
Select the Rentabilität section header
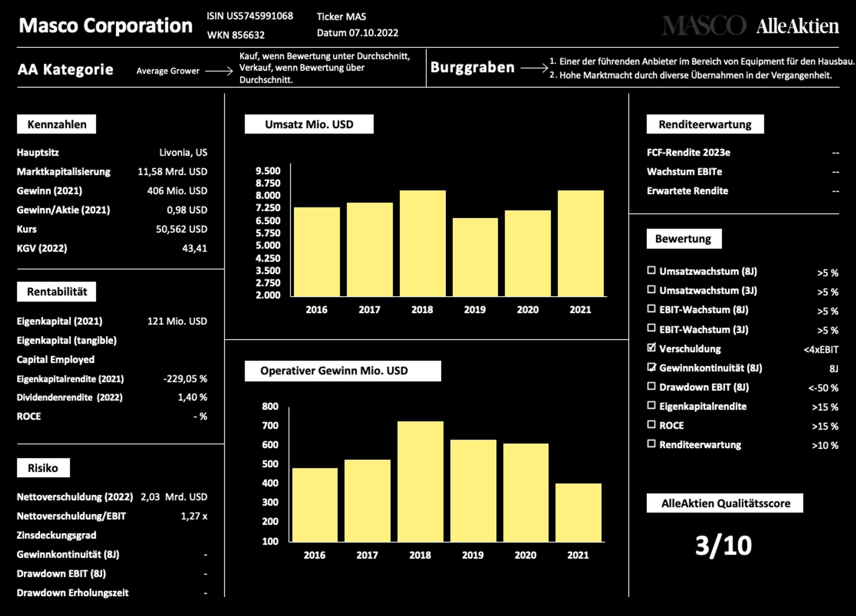click(57, 292)
